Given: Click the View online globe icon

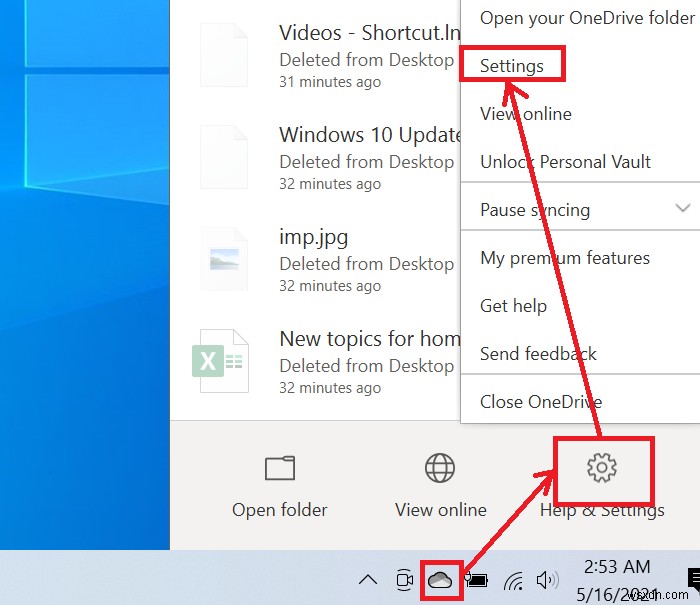Looking at the screenshot, I should pyautogui.click(x=440, y=468).
